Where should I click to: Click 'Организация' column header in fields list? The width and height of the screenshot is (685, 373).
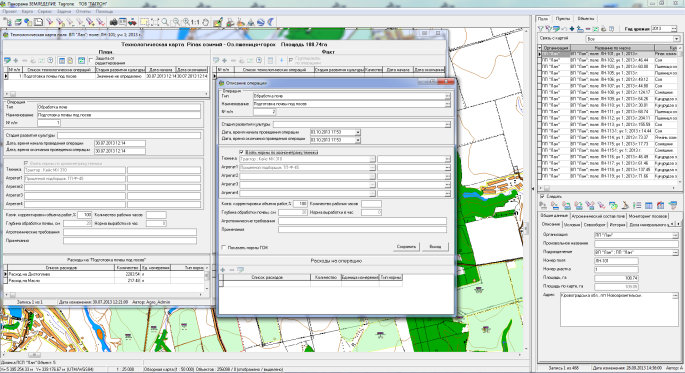click(x=556, y=48)
